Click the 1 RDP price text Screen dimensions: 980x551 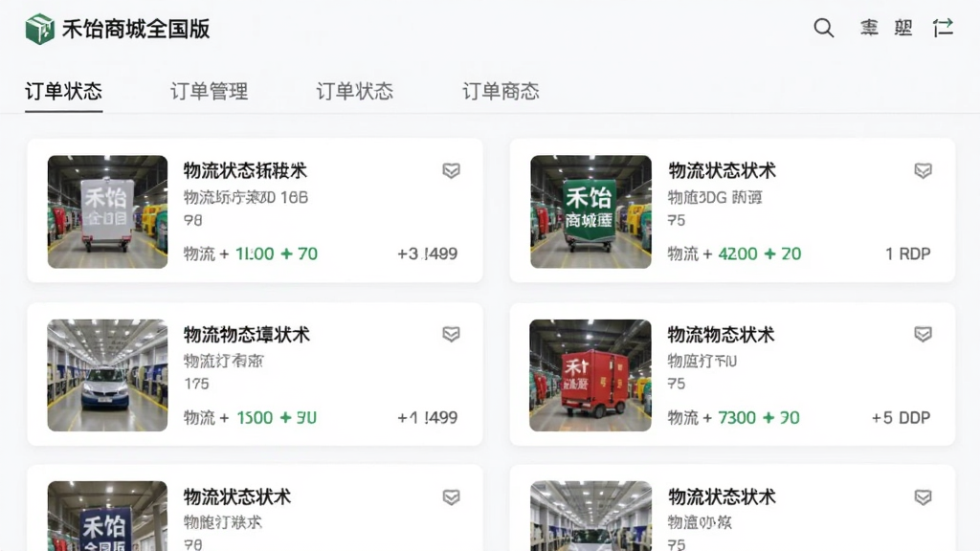[907, 253]
